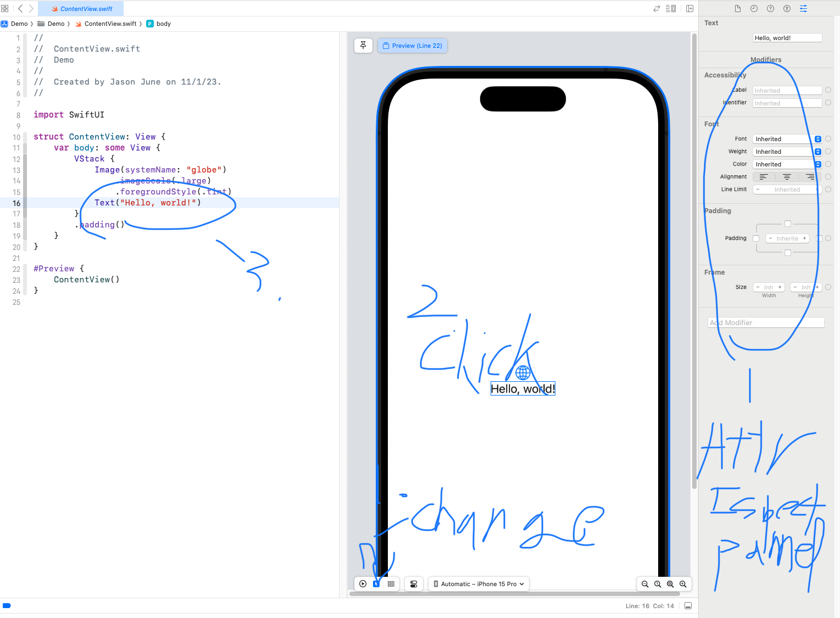Select center text alignment
The image size is (840, 618).
787,176
